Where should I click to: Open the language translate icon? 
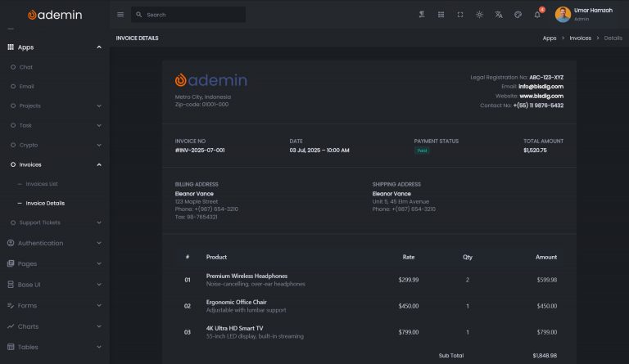[x=499, y=15]
